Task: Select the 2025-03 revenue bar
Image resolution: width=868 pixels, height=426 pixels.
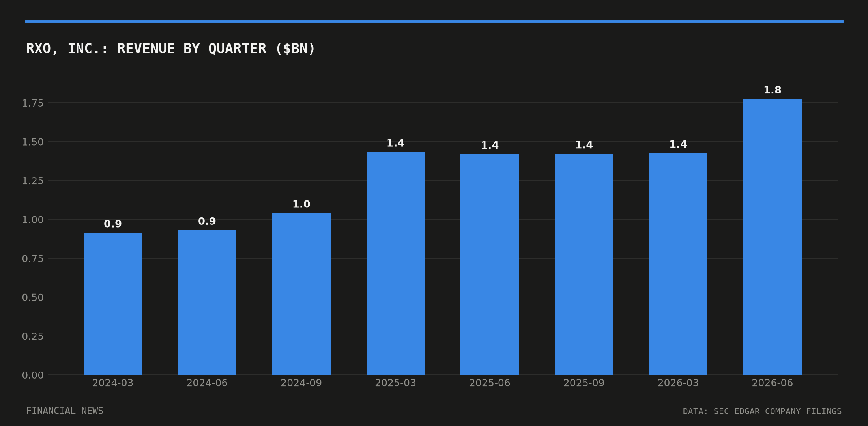Action: [396, 263]
